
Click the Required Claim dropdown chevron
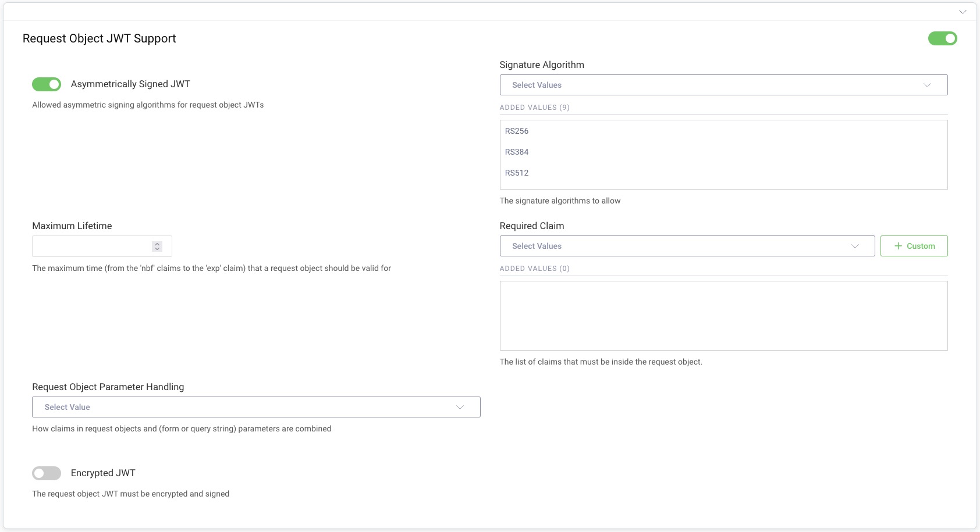[x=855, y=246]
